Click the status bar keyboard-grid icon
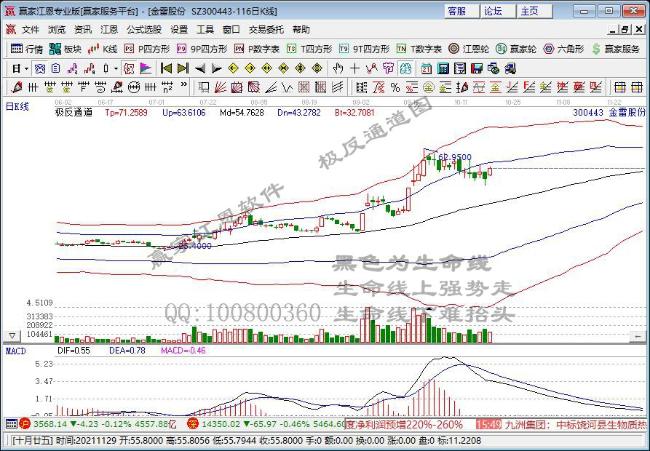 pos(12,424)
